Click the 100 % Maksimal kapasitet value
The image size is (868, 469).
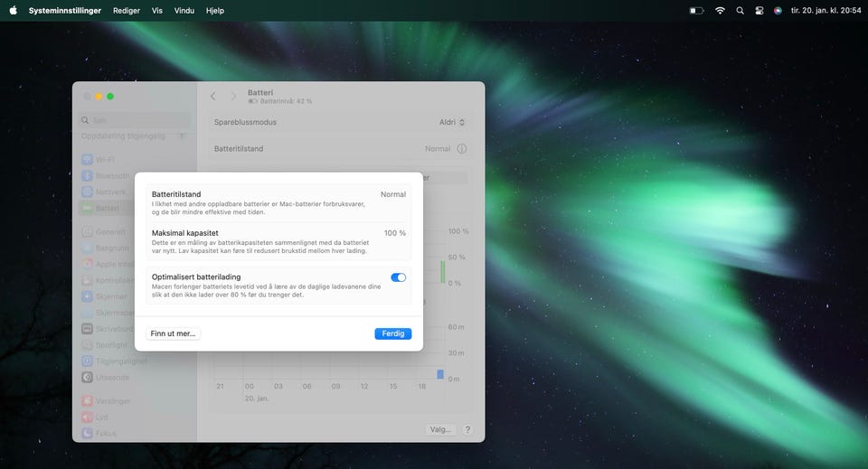click(395, 233)
